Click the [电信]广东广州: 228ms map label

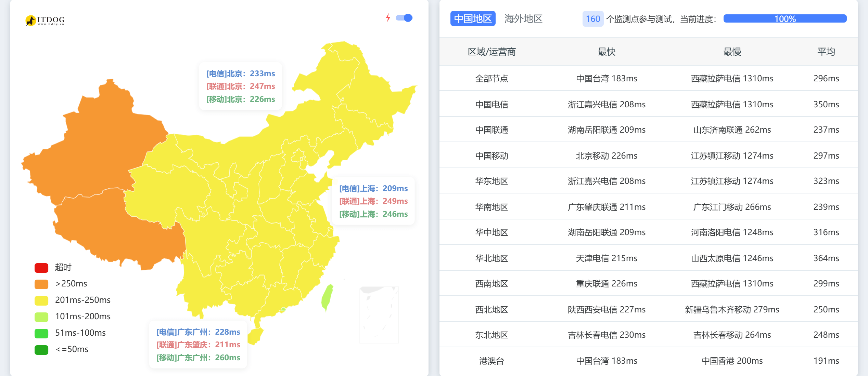(198, 332)
